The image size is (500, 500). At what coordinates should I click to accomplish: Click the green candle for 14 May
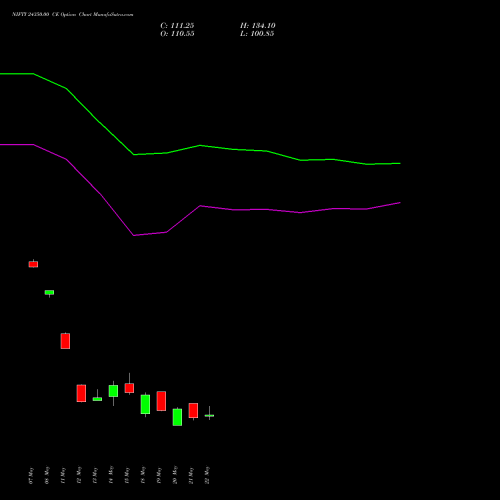(113, 391)
